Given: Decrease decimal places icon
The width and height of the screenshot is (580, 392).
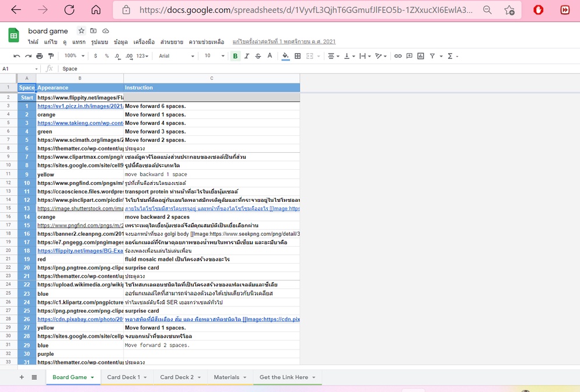Looking at the screenshot, I should click(x=117, y=56).
